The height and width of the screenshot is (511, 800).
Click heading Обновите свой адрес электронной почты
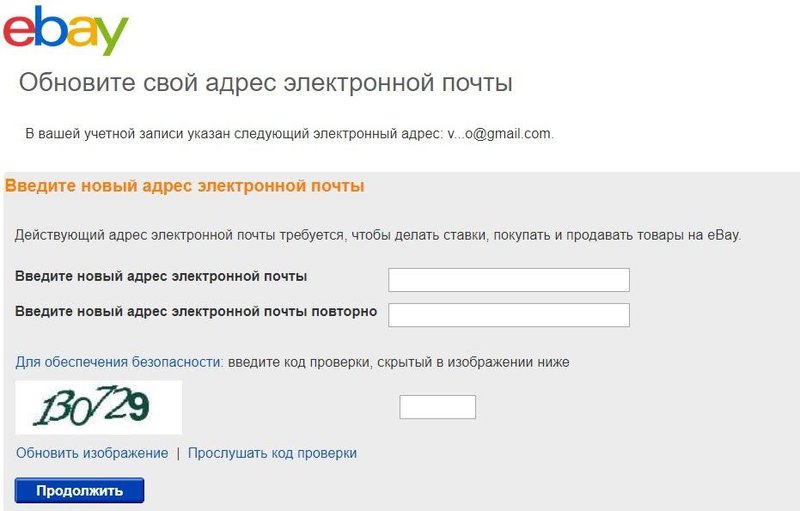[x=265, y=83]
